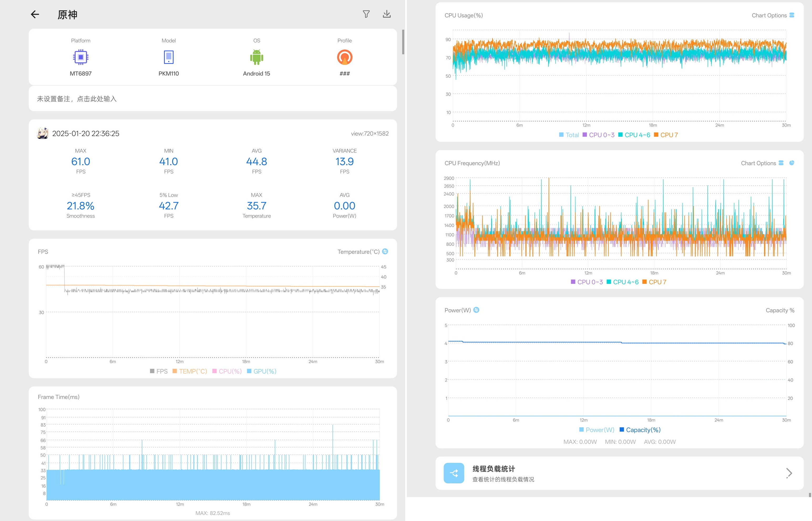Toggle the GPU(%) legend series
Screen dimensions: 812x521
(x=262, y=371)
